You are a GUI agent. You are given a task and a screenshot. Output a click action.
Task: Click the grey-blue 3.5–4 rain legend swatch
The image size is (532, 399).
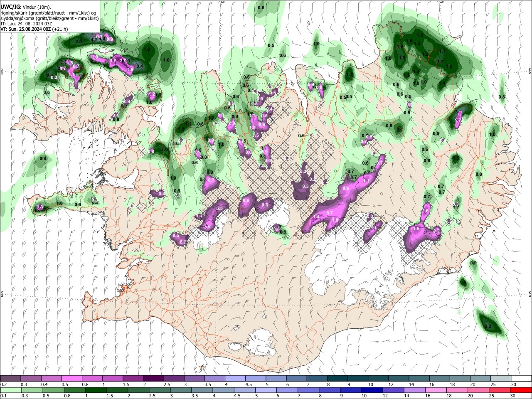pyautogui.click(x=202, y=390)
